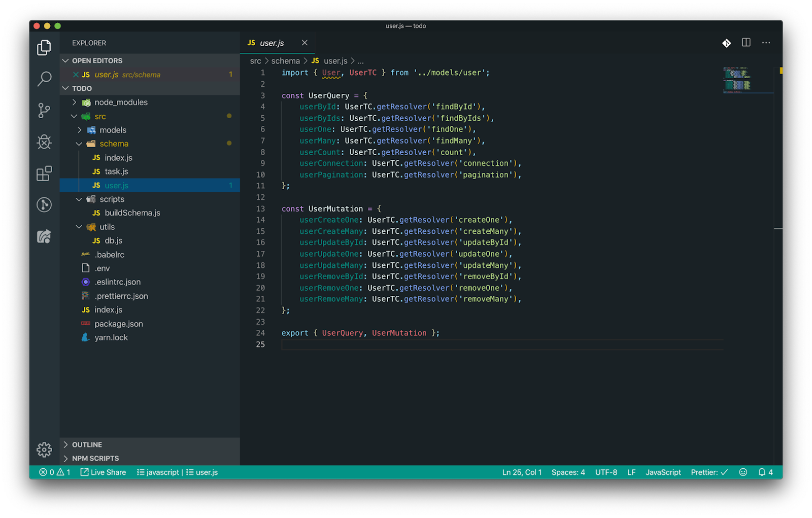The height and width of the screenshot is (518, 812).
Task: Click Live Share in the status bar
Action: pyautogui.click(x=104, y=472)
